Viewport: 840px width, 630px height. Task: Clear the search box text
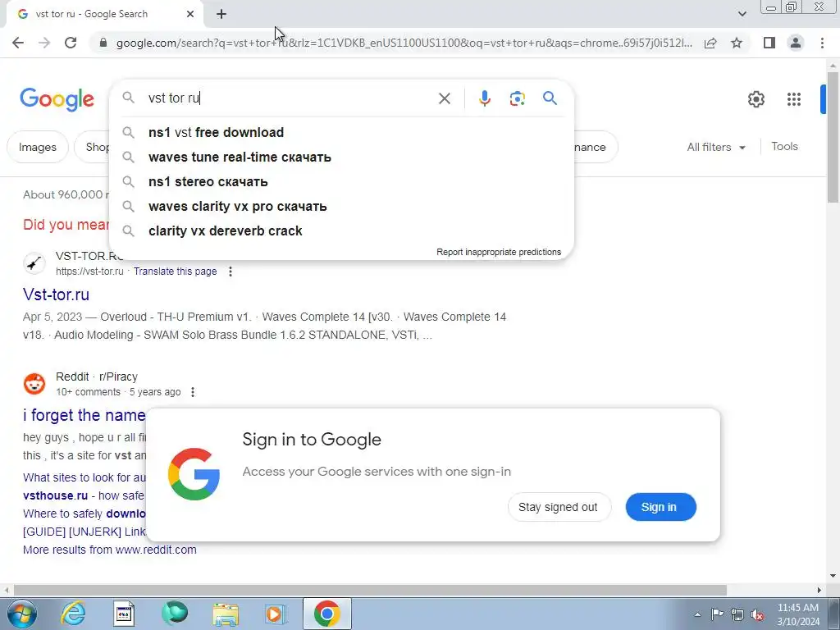click(x=444, y=98)
